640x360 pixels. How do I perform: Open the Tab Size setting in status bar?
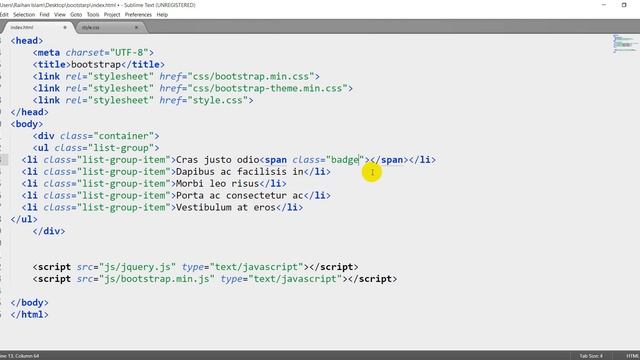(591, 356)
